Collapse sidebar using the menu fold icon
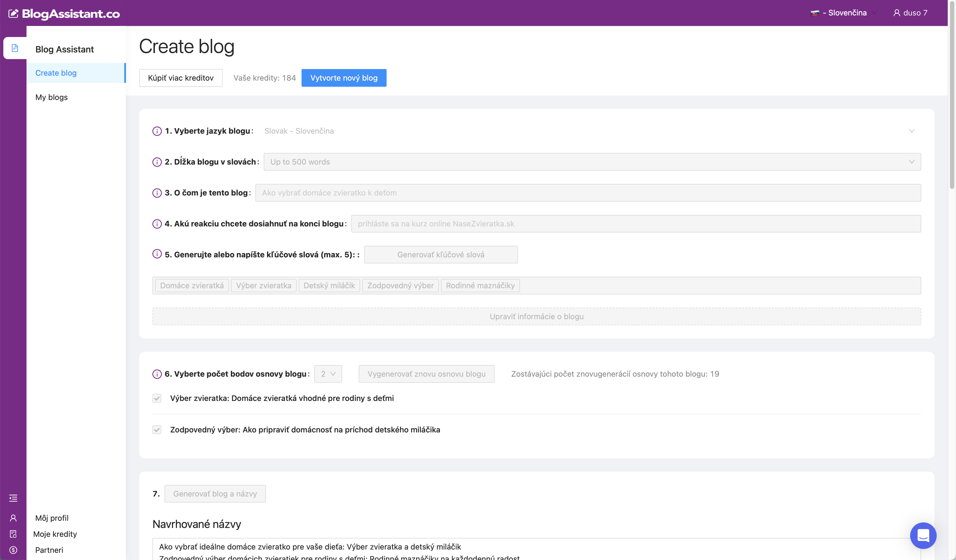 point(13,498)
